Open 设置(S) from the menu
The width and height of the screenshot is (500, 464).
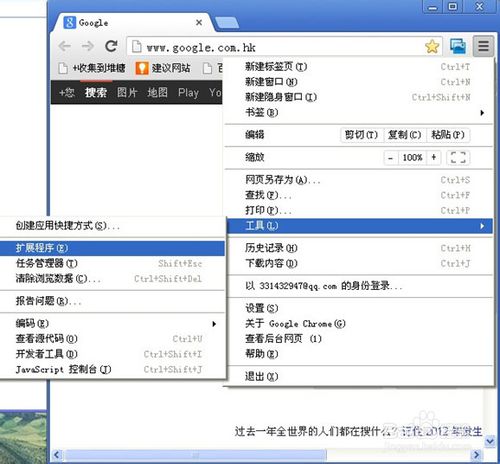pyautogui.click(x=360, y=308)
